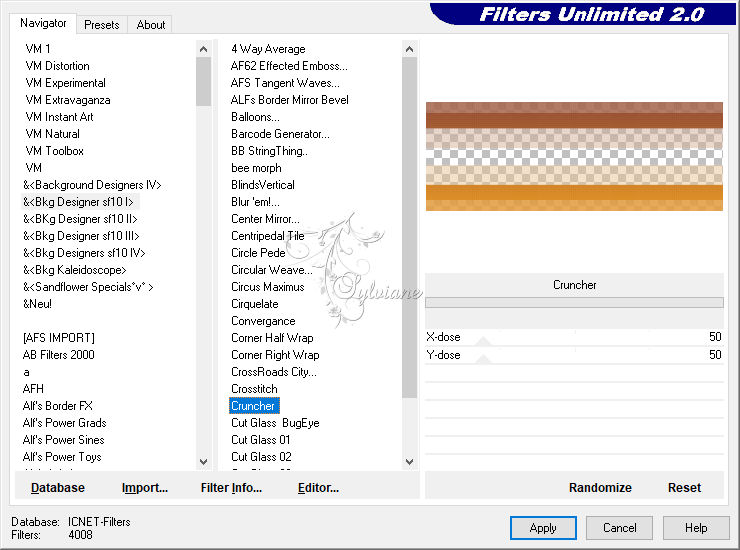Open the About tab
Viewport: 740px width, 550px height.
coord(151,25)
